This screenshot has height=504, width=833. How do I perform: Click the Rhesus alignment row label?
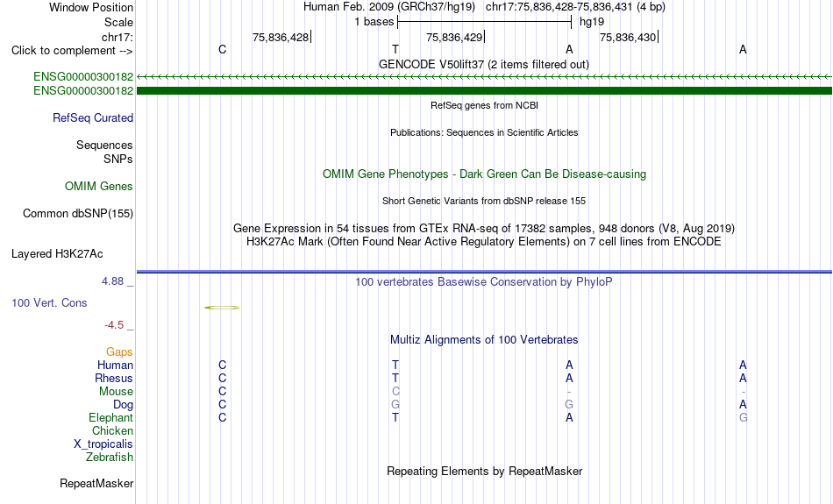tap(114, 378)
